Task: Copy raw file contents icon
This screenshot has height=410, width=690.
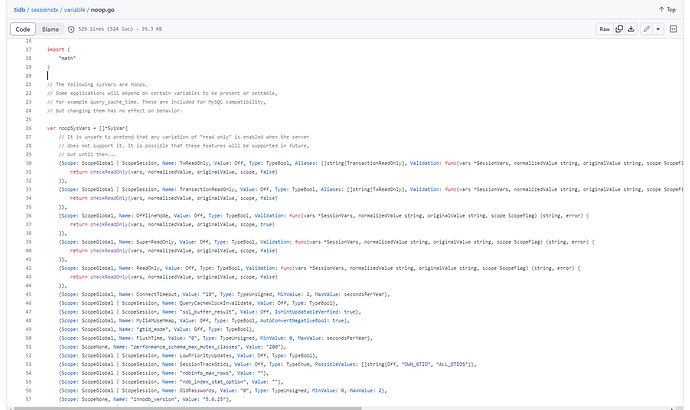Action: point(619,29)
